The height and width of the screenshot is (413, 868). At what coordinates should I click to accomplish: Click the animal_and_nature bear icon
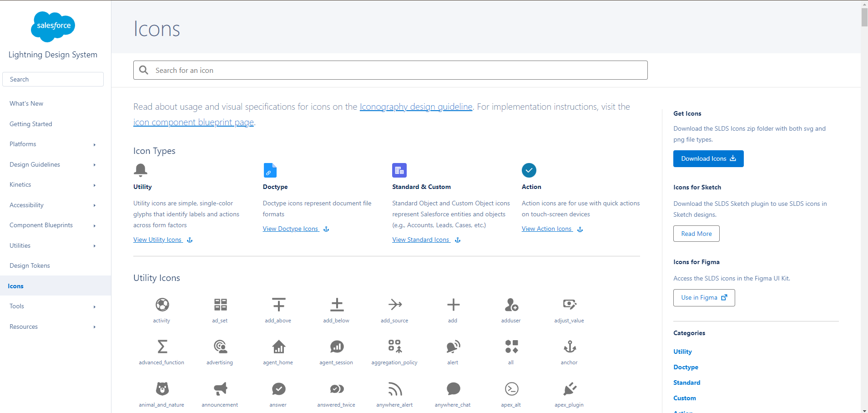coord(162,389)
